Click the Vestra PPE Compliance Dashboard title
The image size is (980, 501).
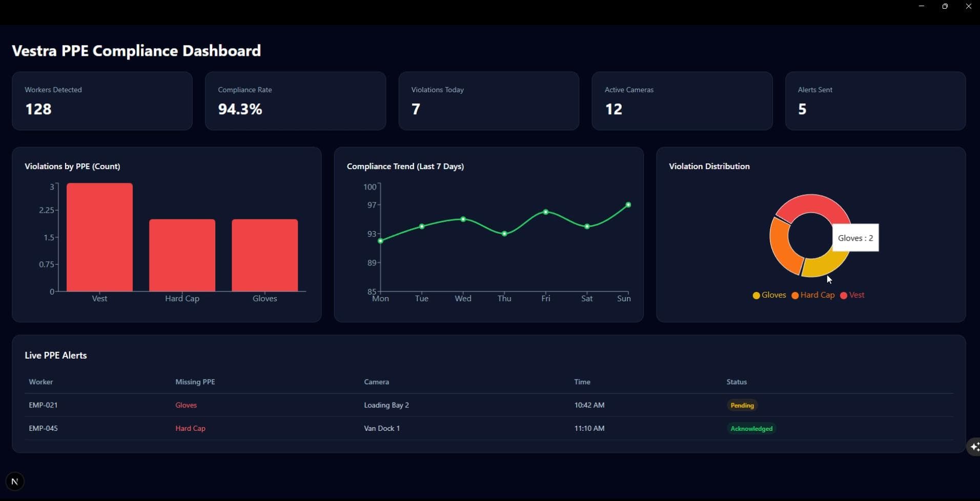coord(136,51)
